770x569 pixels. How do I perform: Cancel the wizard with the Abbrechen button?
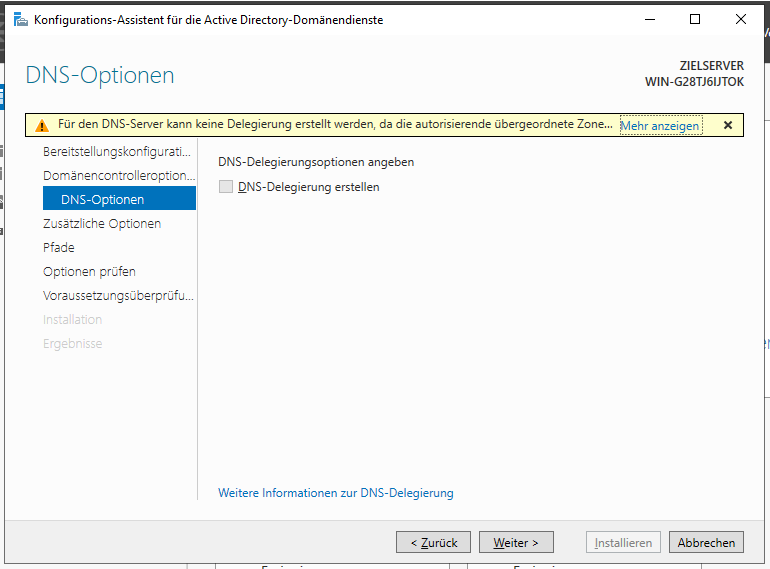(706, 543)
